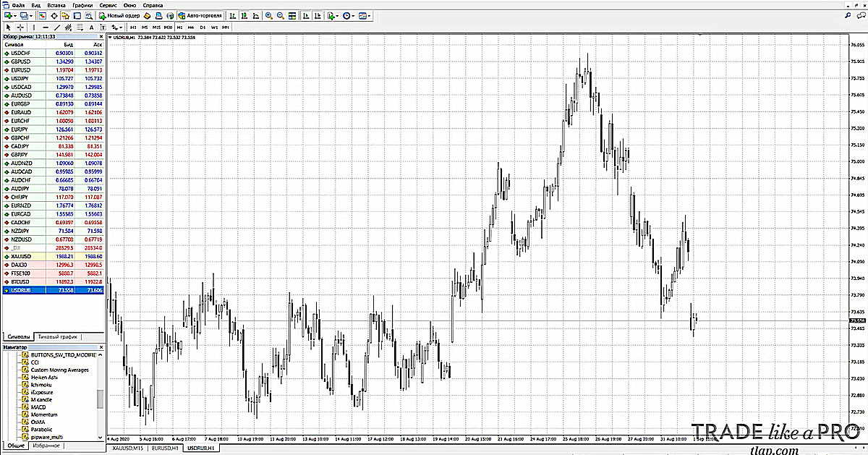Open the Сервис menu

click(109, 4)
